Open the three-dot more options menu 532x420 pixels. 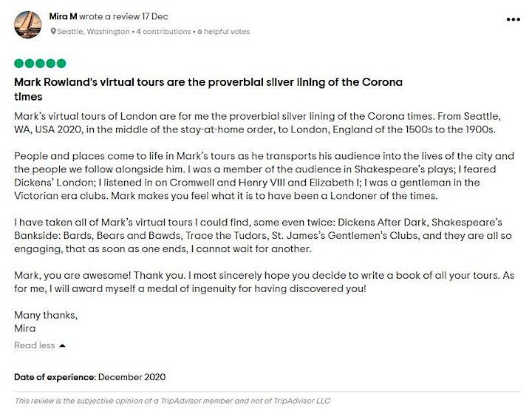(513, 19)
